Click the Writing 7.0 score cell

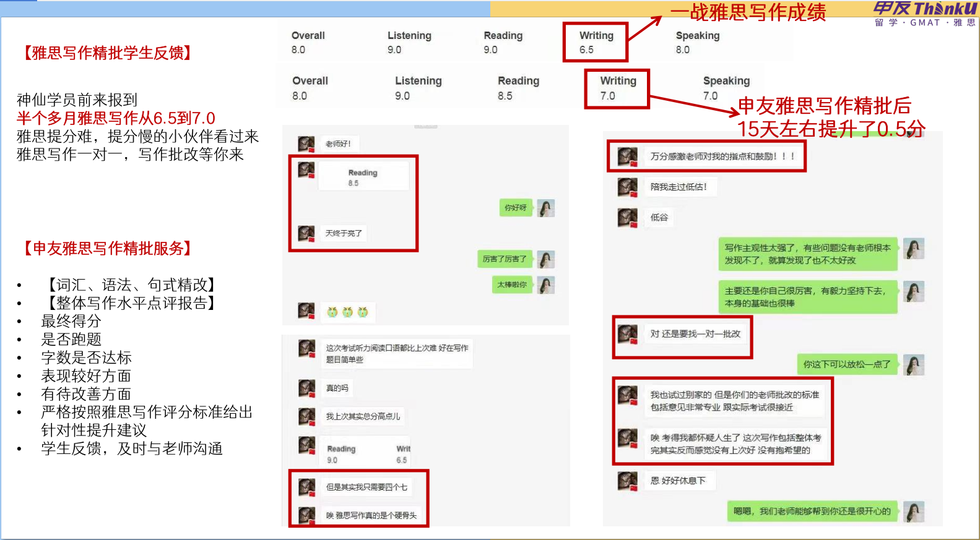pyautogui.click(x=617, y=88)
